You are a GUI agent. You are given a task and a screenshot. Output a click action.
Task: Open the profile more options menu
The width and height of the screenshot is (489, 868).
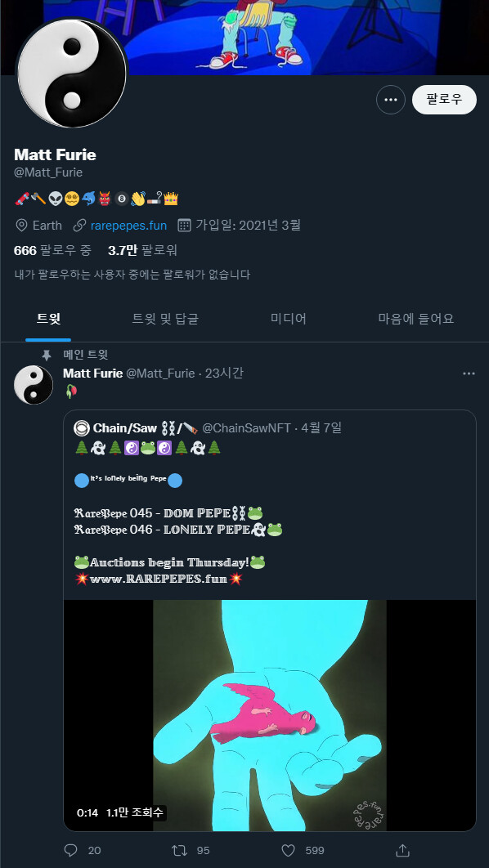390,99
